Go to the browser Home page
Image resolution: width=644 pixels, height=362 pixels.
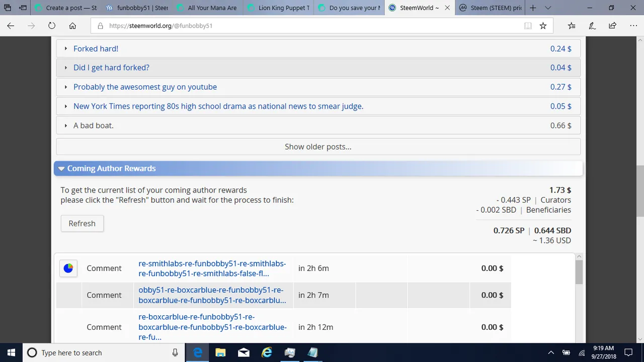pos(72,26)
